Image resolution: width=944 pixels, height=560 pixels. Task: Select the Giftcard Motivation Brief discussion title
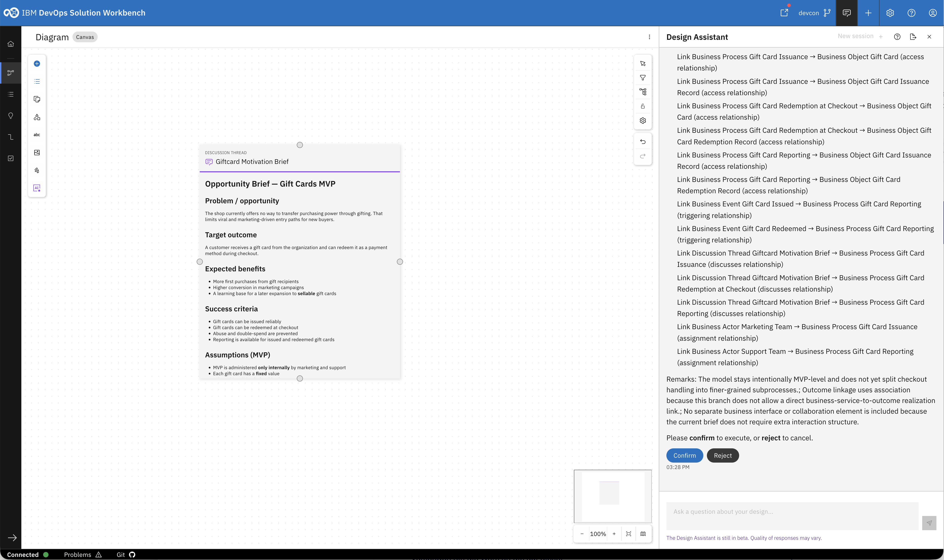[252, 161]
